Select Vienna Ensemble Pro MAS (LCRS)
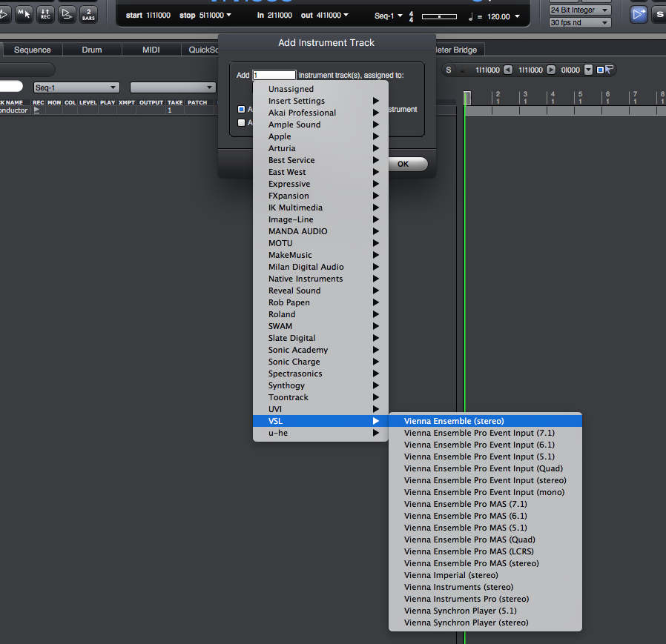Viewport: 666px width, 644px height. click(486, 551)
